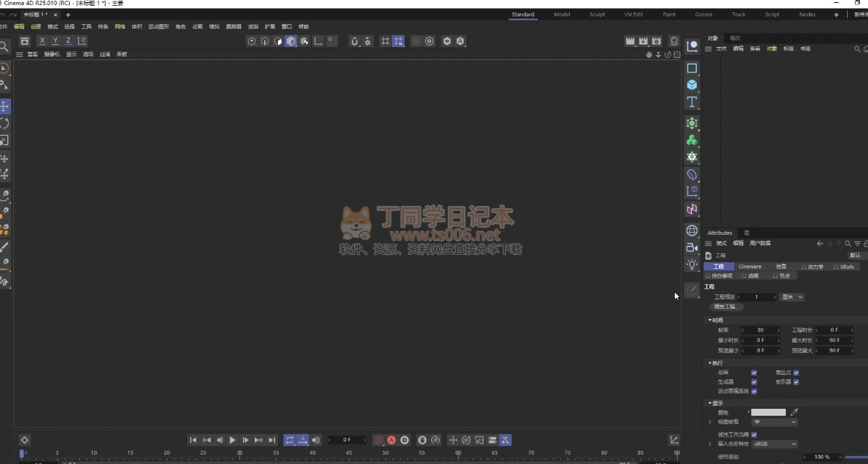868x464 pixels.
Task: Click the Render View clapboard icon
Action: point(630,41)
